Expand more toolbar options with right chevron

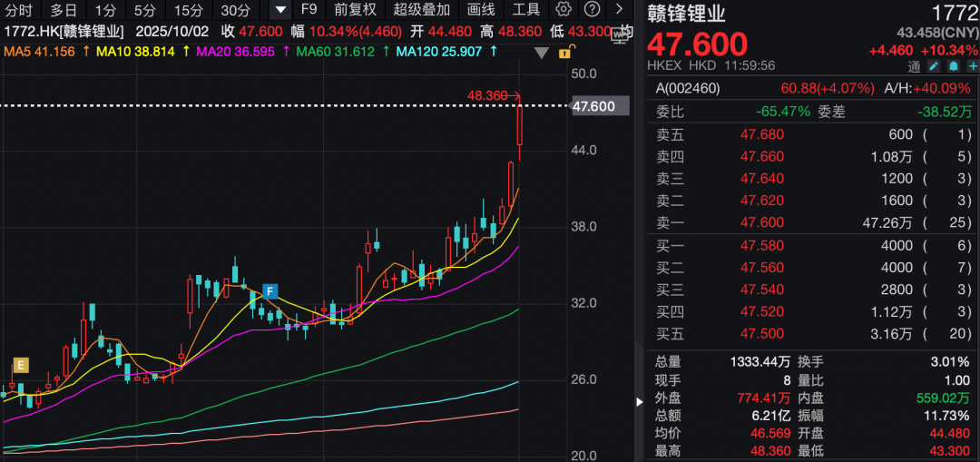click(x=620, y=10)
